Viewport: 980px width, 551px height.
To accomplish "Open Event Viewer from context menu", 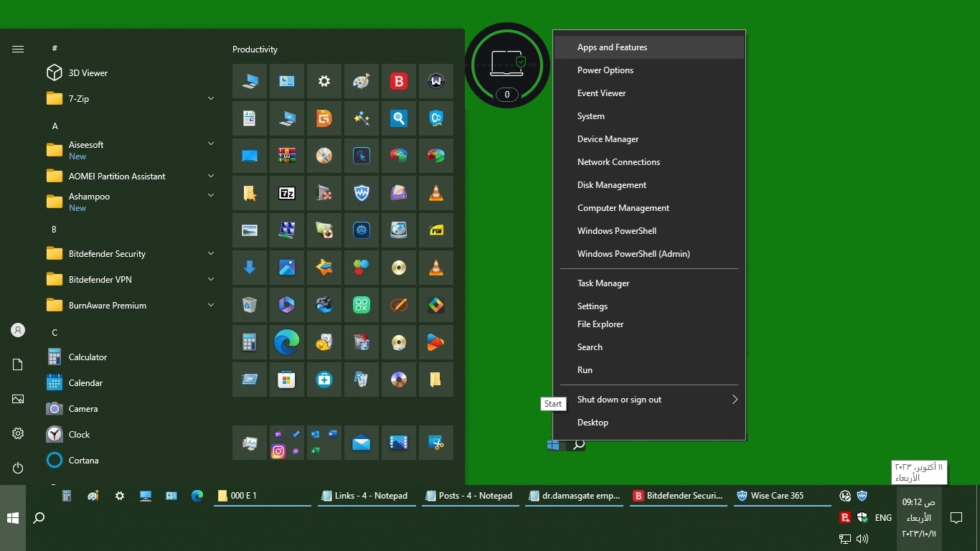I will tap(649, 93).
